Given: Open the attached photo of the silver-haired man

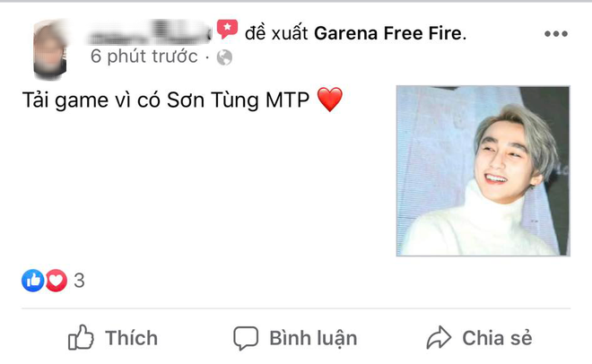Looking at the screenshot, I should tap(483, 171).
